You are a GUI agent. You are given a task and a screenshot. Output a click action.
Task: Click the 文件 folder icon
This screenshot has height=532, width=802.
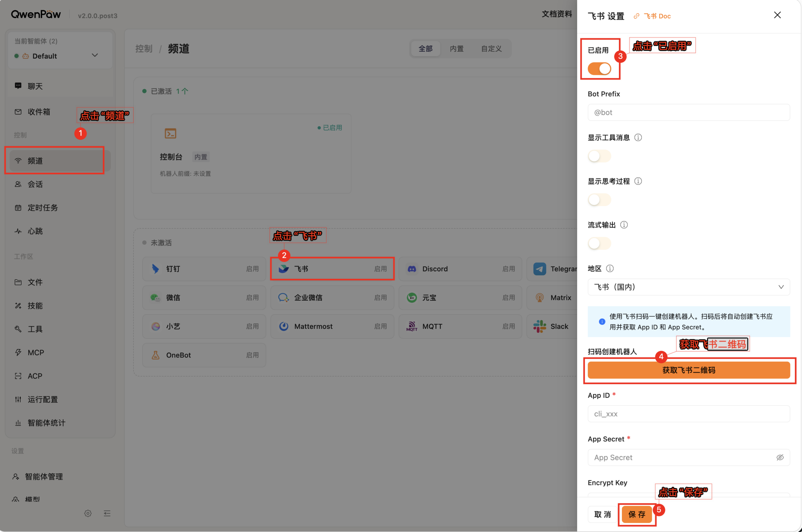(18, 282)
